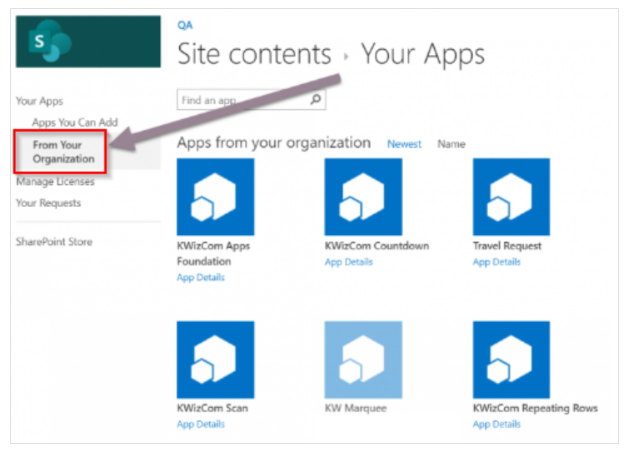Open Your Requests in the sidebar
625x452 pixels.
coord(48,203)
